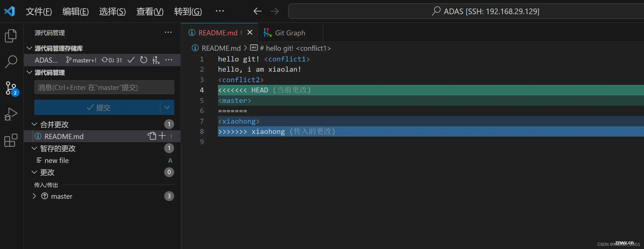This screenshot has height=249, width=644.
Task: Click 'hello, i am xiaolan!' line
Action: (x=259, y=69)
